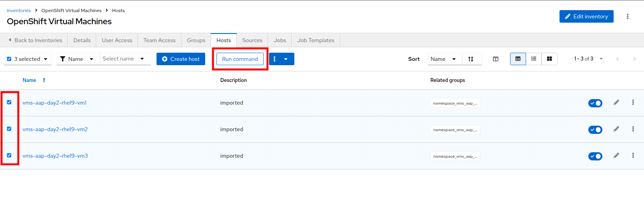Expand the 3 selected bulk dropdown

46,59
